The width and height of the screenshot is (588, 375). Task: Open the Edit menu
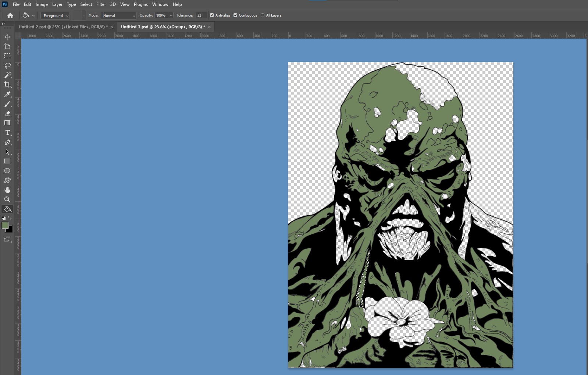point(28,4)
